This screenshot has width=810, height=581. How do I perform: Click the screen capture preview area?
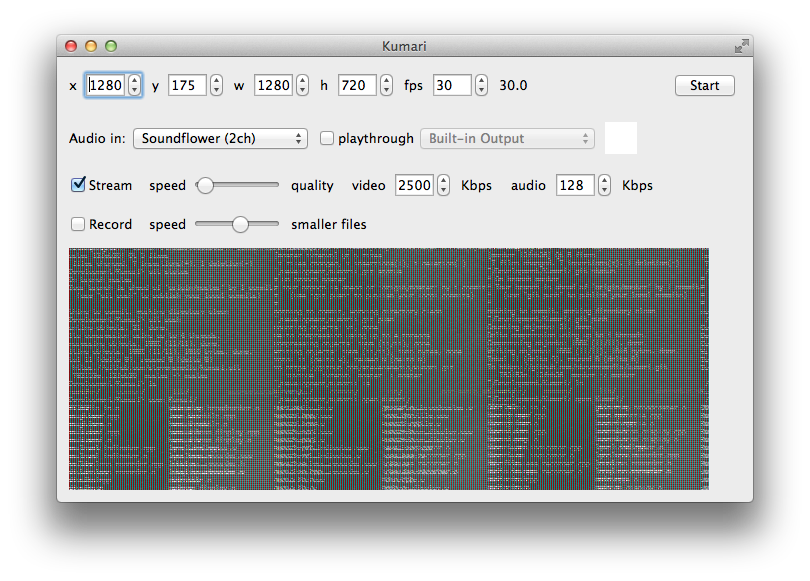388,368
